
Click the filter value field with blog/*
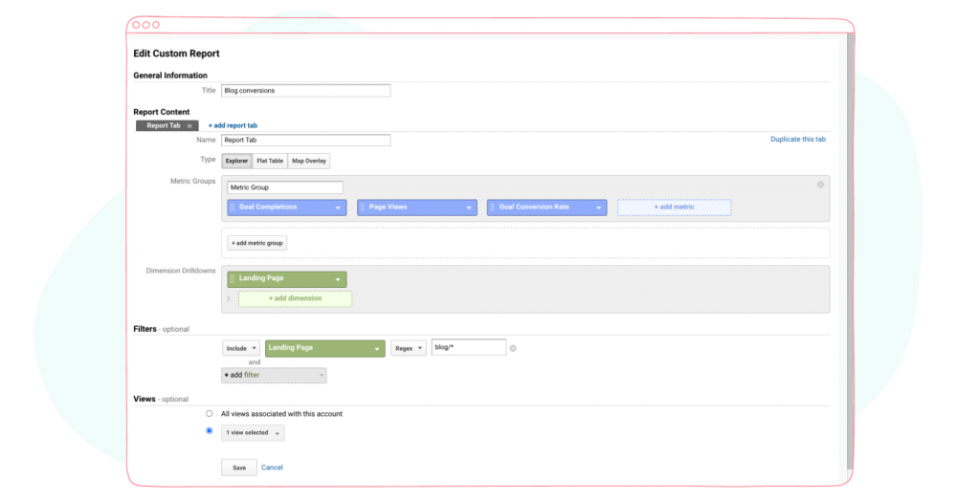469,347
